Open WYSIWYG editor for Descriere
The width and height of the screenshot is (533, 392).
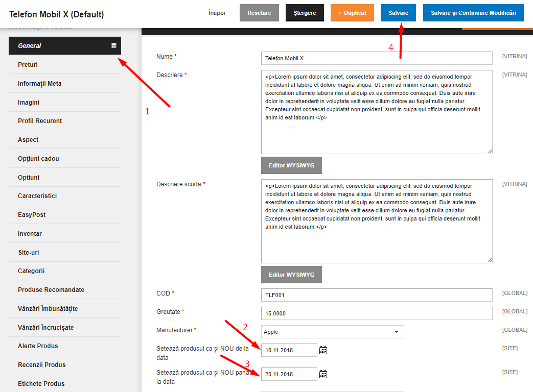pos(291,165)
